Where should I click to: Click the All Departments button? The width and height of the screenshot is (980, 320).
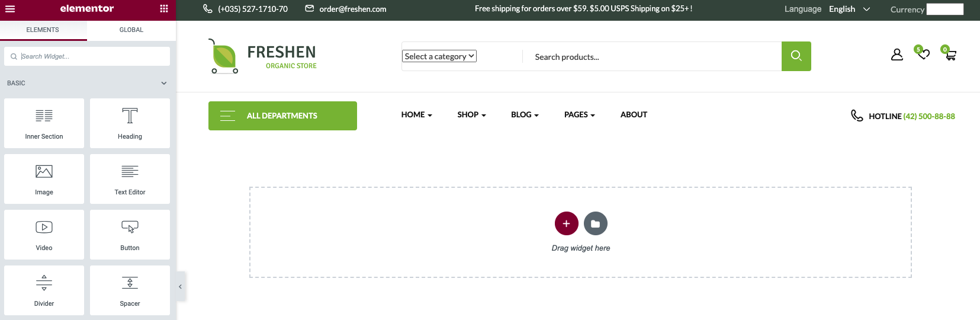tap(282, 116)
